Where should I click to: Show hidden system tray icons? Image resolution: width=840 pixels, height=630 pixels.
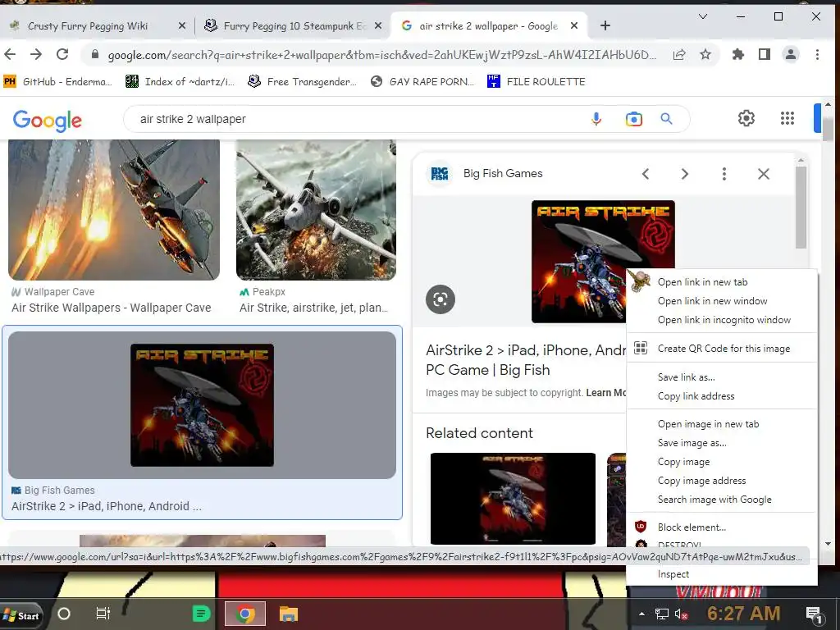[641, 614]
